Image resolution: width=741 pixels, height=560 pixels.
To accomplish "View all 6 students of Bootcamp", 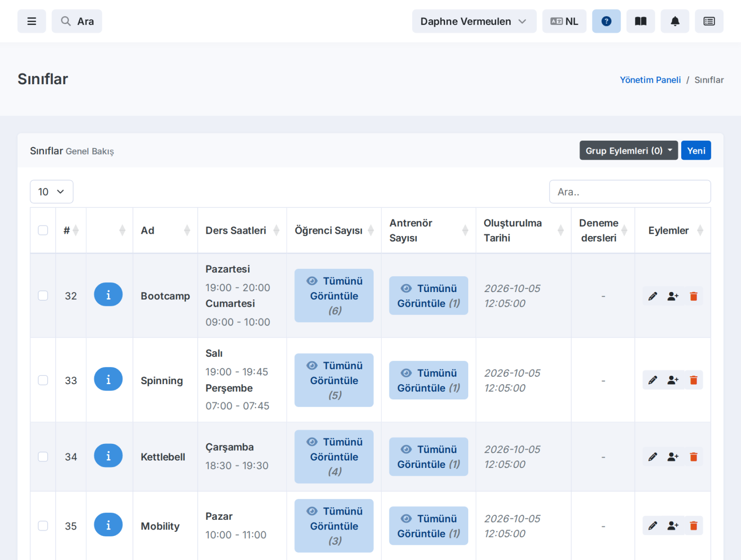I will click(x=334, y=295).
